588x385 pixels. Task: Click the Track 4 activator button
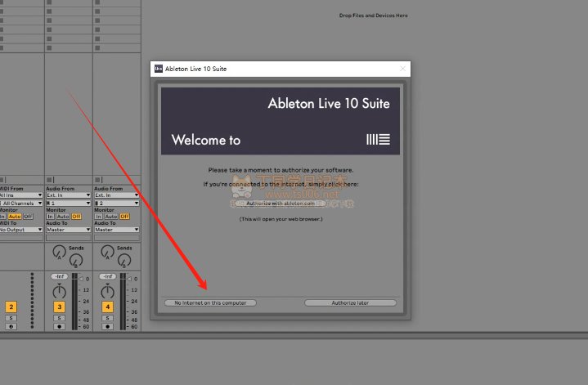tap(107, 307)
